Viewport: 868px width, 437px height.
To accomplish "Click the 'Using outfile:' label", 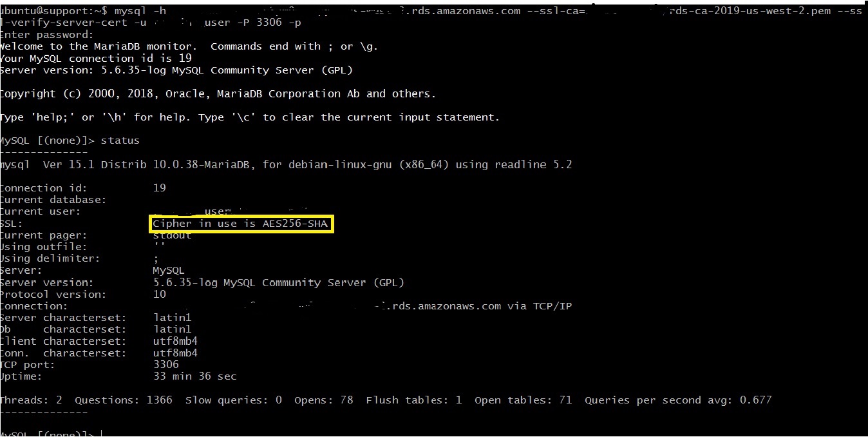I will [x=44, y=247].
